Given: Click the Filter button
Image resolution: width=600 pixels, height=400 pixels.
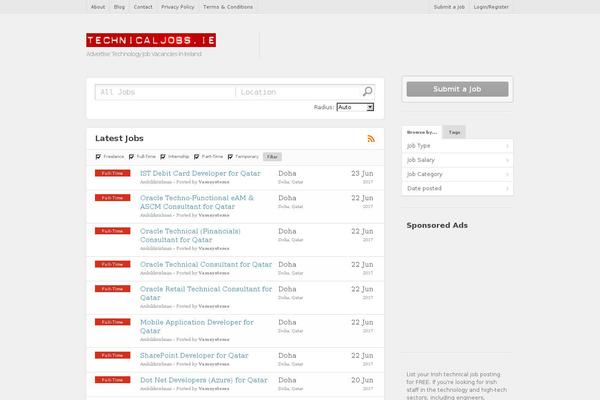Looking at the screenshot, I should [x=272, y=157].
